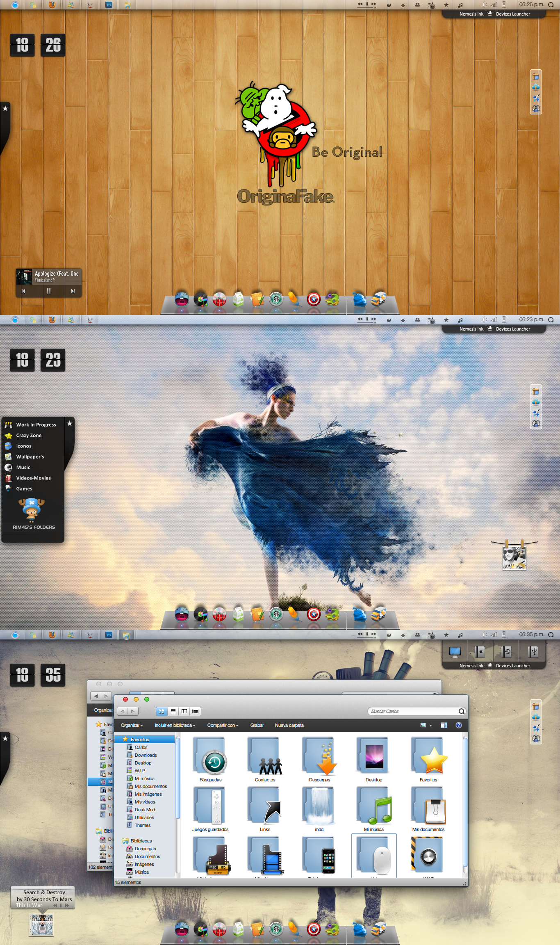Skip to next track in Apologize widget
This screenshot has height=945, width=560.
[x=73, y=291]
